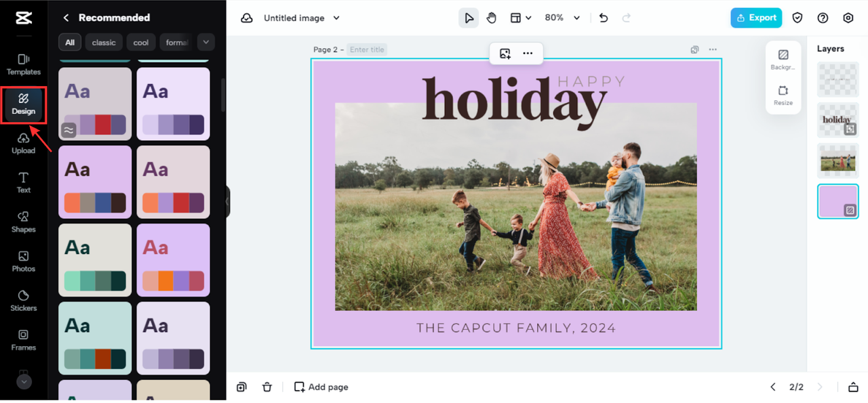
Task: Click the cloud save status icon
Action: [247, 18]
